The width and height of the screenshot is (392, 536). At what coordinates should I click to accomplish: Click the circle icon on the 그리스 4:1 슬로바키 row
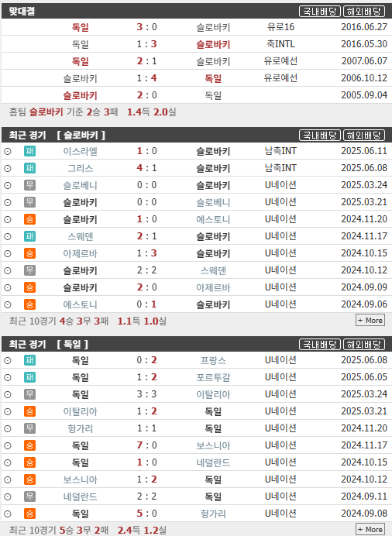click(8, 168)
